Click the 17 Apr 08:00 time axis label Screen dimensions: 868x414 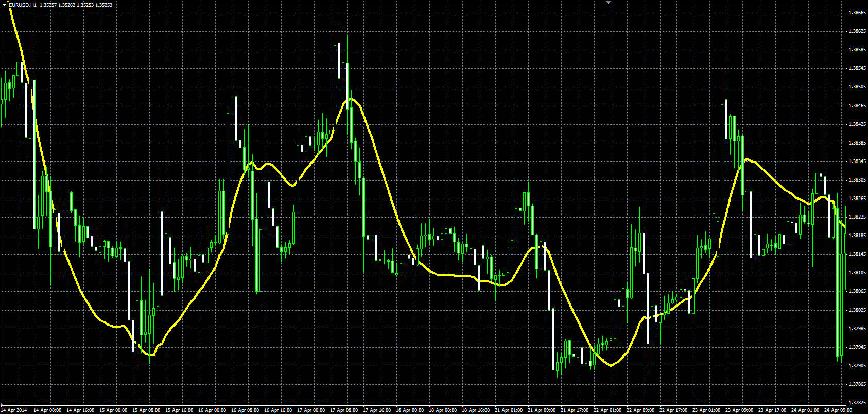tap(344, 410)
